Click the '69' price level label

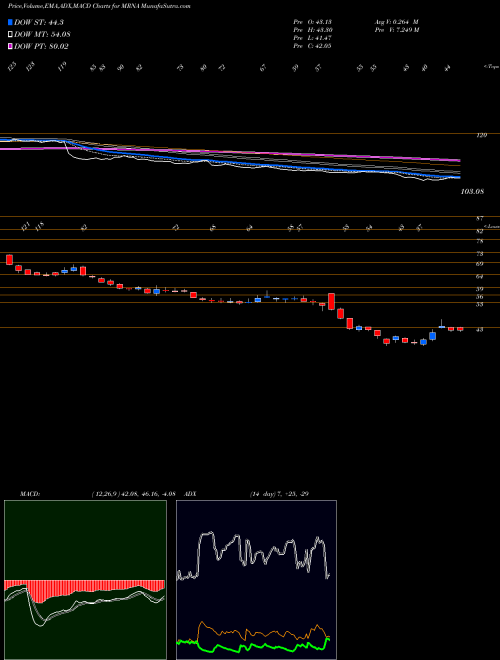click(479, 264)
